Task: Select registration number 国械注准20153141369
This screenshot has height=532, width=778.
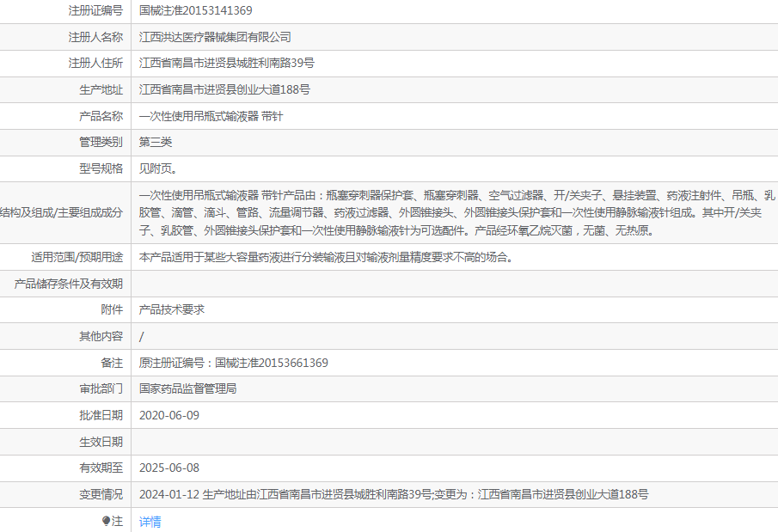Action: coord(195,10)
